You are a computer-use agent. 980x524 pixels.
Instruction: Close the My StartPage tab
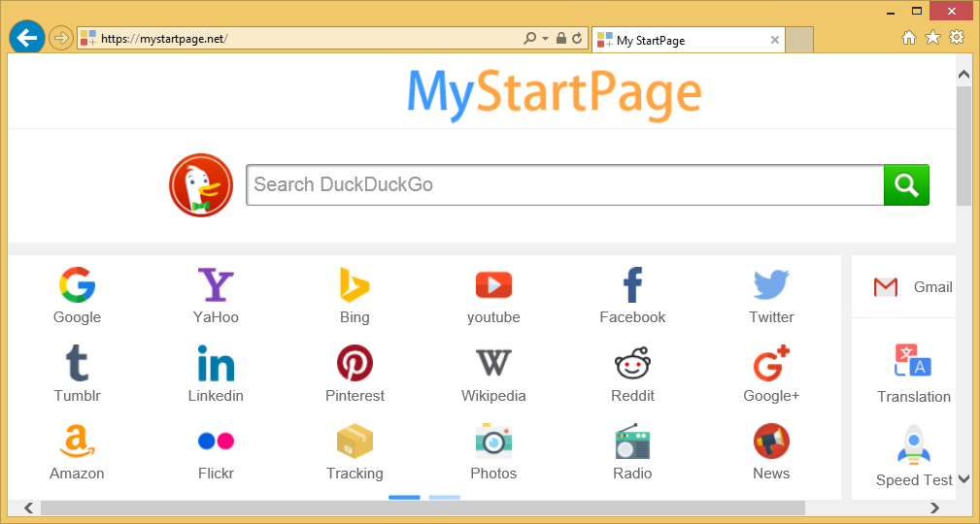pos(774,40)
